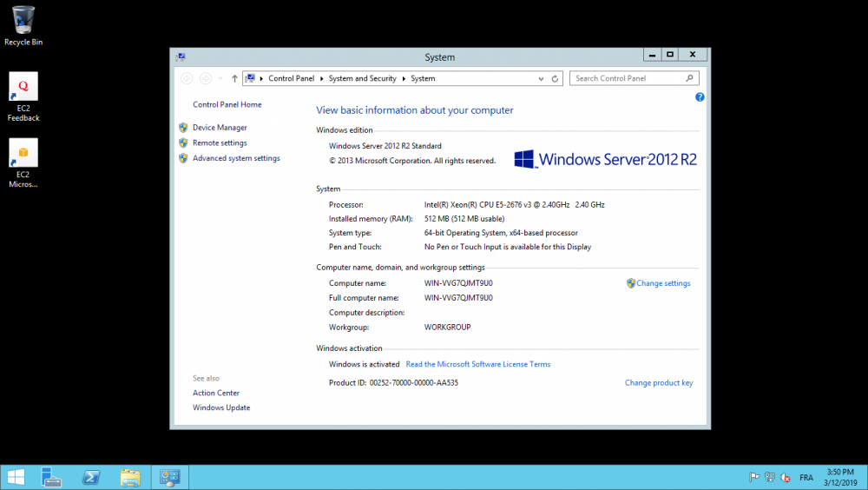Click the shield icon beside Device Manager
The image size is (868, 490).
[x=183, y=128]
